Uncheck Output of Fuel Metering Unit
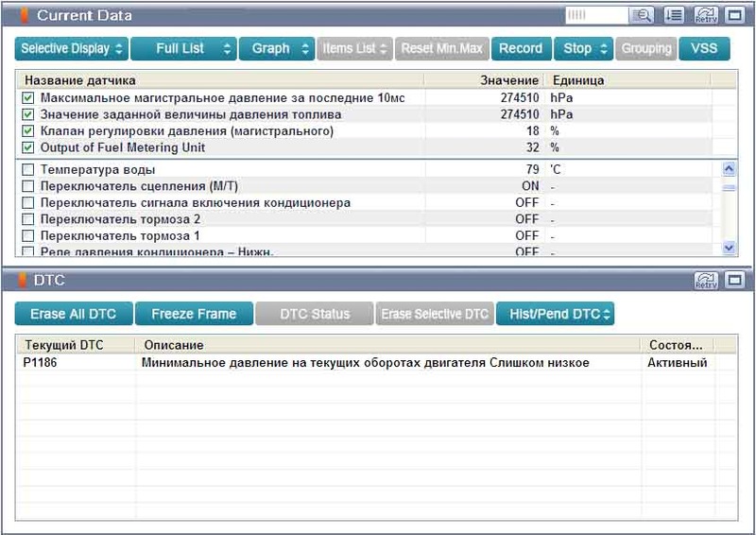This screenshot has height=535, width=756. click(28, 147)
